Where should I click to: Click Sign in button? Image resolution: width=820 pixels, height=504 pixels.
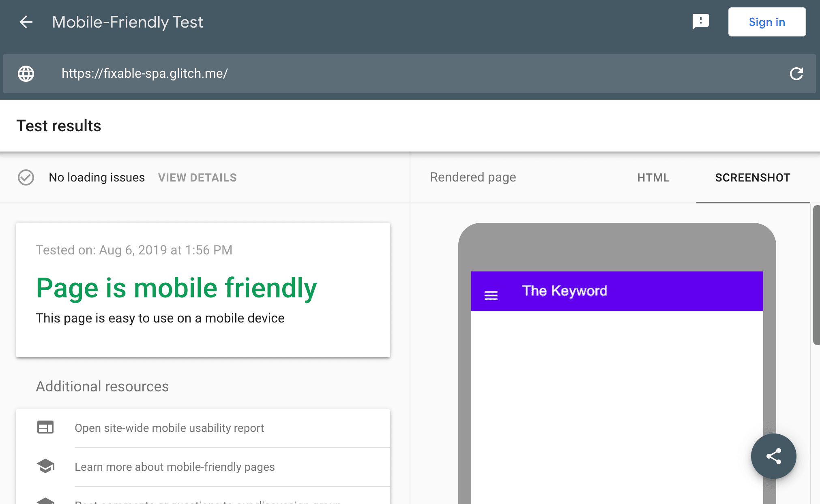[767, 21]
